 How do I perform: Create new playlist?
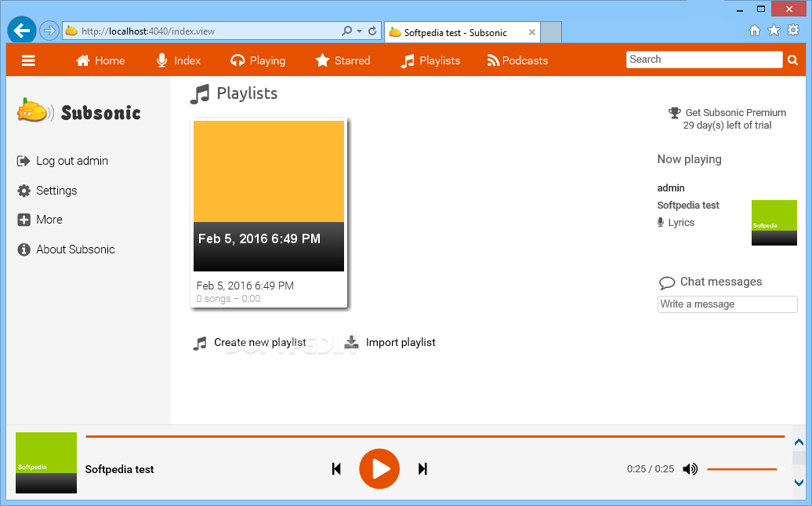click(260, 342)
